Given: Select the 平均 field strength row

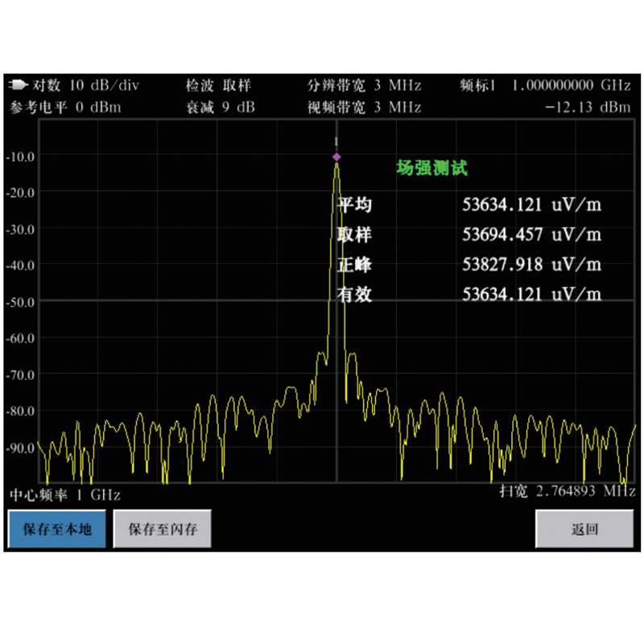Looking at the screenshot, I should [469, 205].
